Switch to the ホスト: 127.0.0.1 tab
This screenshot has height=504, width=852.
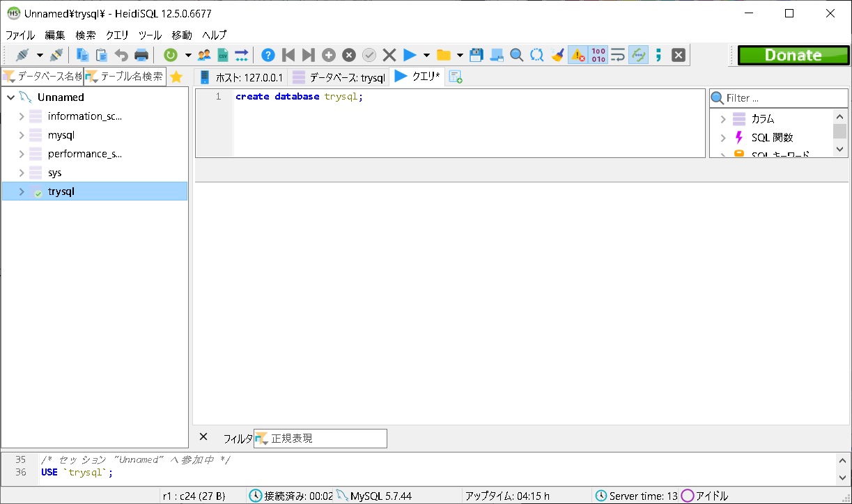tap(241, 77)
